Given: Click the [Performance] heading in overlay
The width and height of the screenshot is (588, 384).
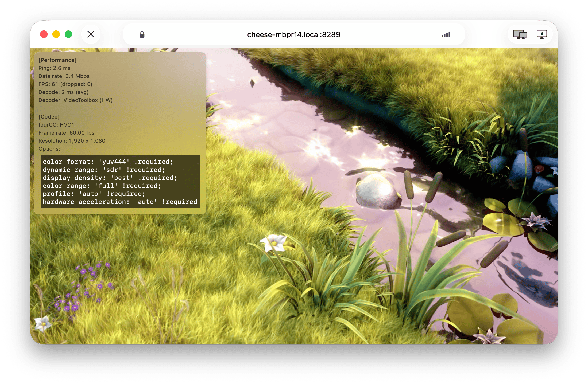Looking at the screenshot, I should coord(57,60).
